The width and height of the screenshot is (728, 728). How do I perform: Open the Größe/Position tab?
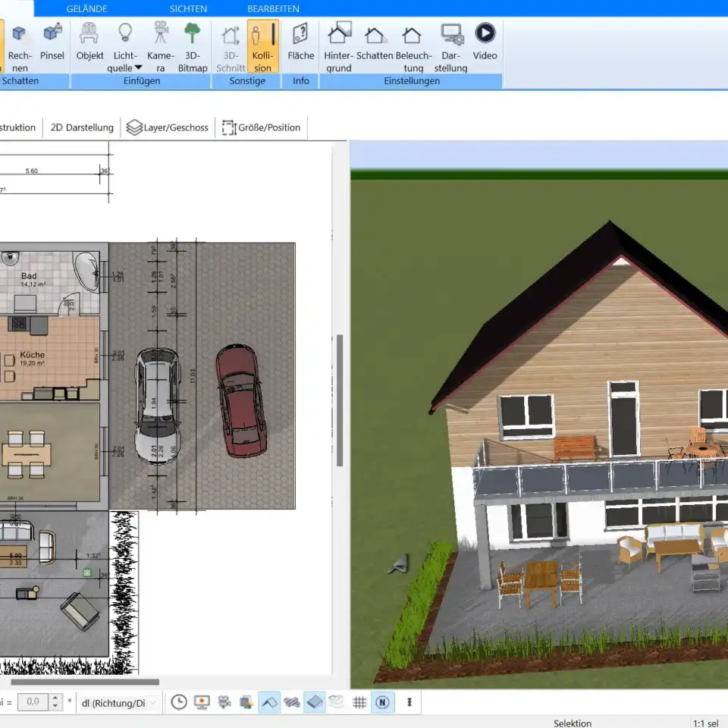click(261, 127)
